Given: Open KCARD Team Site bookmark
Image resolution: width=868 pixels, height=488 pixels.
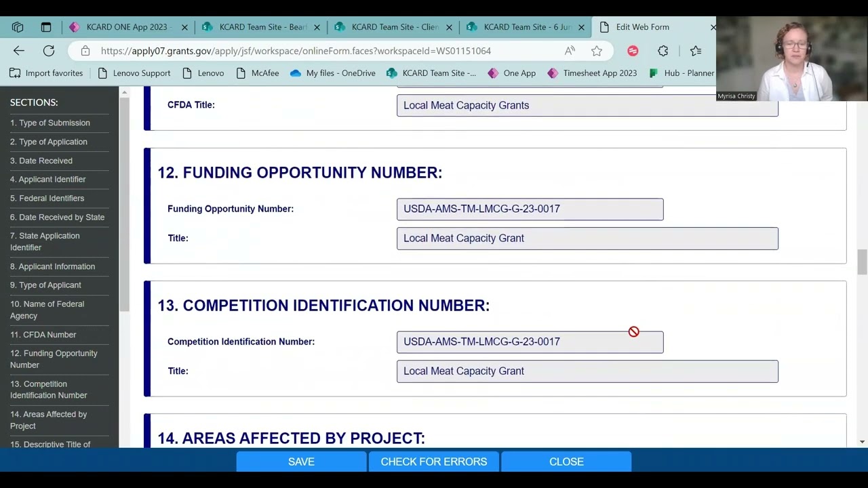Looking at the screenshot, I should pyautogui.click(x=431, y=73).
